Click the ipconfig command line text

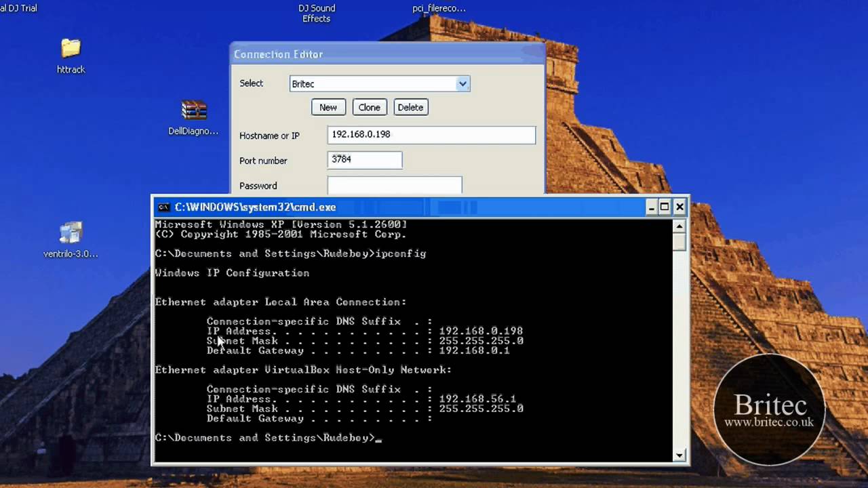(290, 253)
